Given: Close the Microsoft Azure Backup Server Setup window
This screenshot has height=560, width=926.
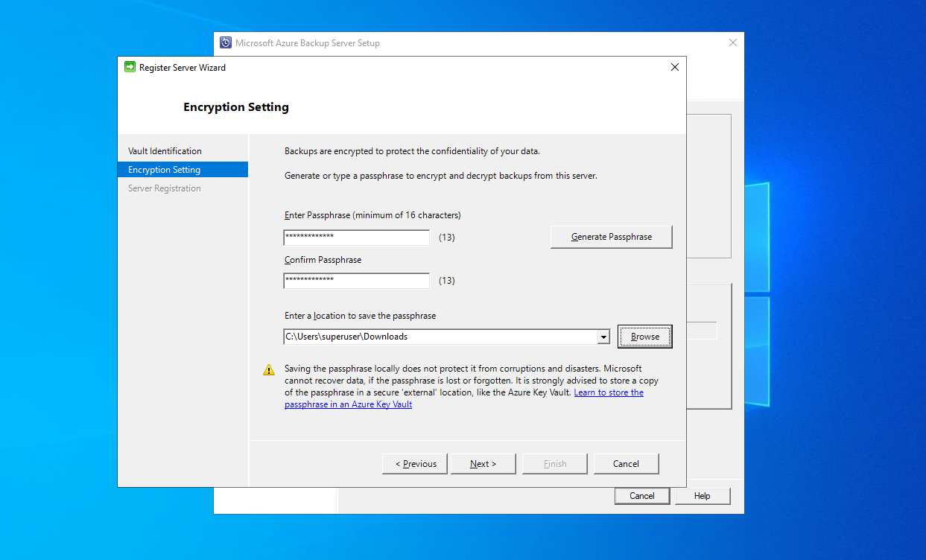Looking at the screenshot, I should coord(733,42).
